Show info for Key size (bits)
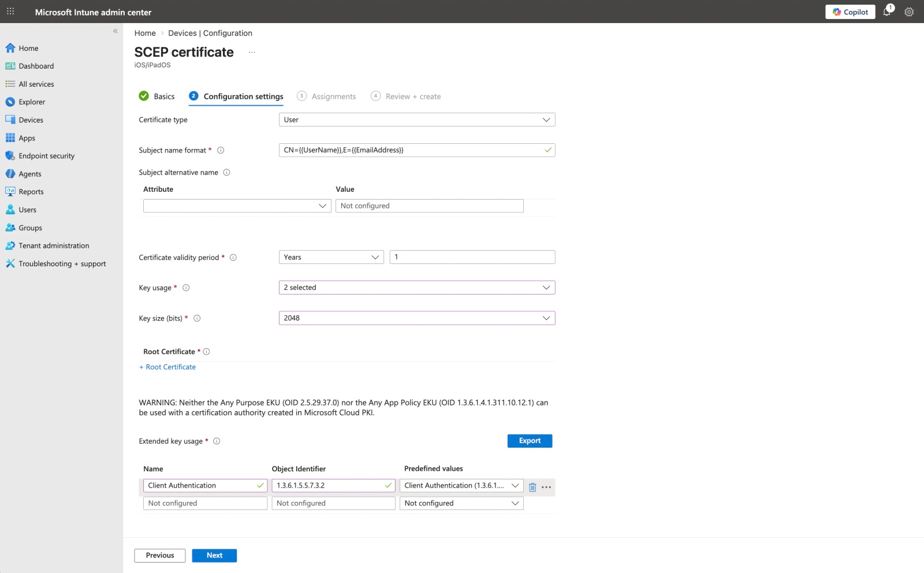 pyautogui.click(x=197, y=318)
